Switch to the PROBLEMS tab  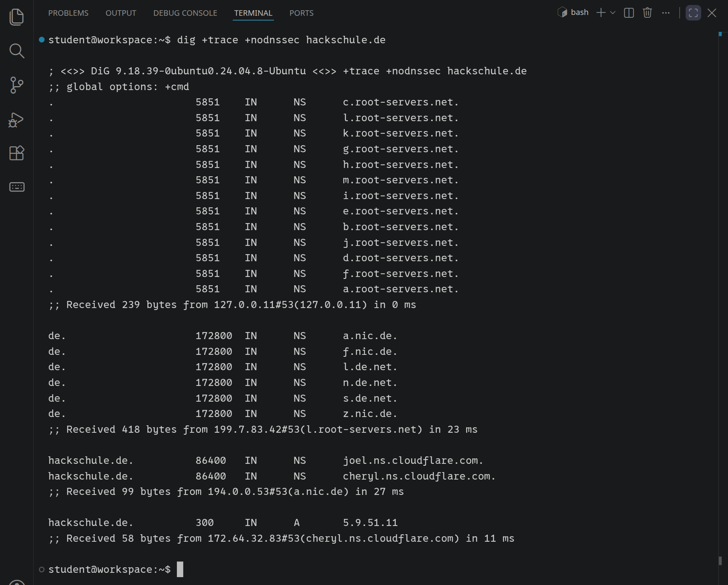68,13
